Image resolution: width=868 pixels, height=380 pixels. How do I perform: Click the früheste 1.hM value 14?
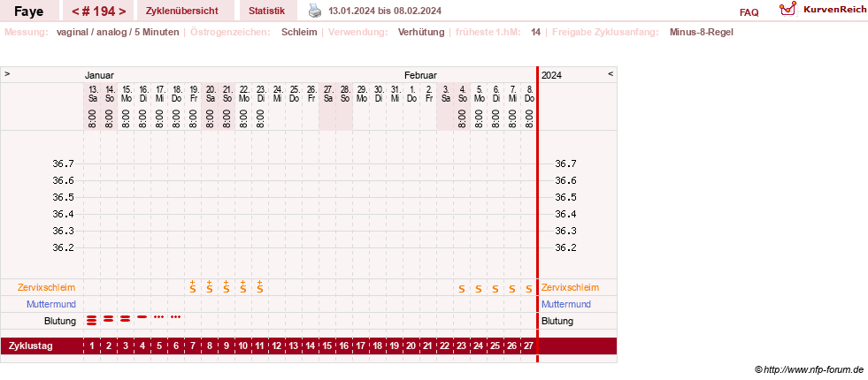coord(535,32)
